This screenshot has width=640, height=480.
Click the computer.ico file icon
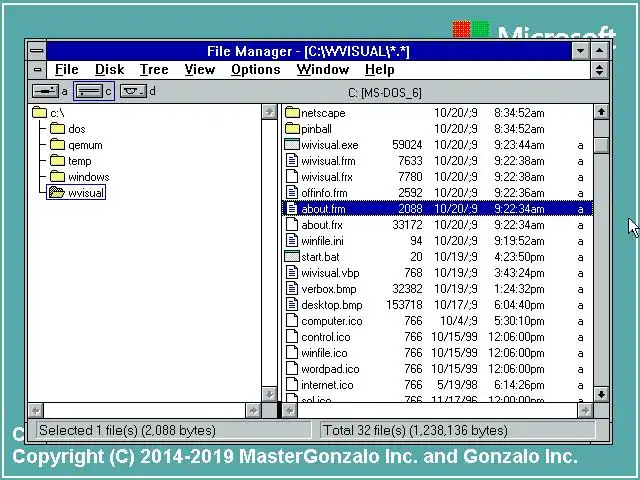(291, 320)
